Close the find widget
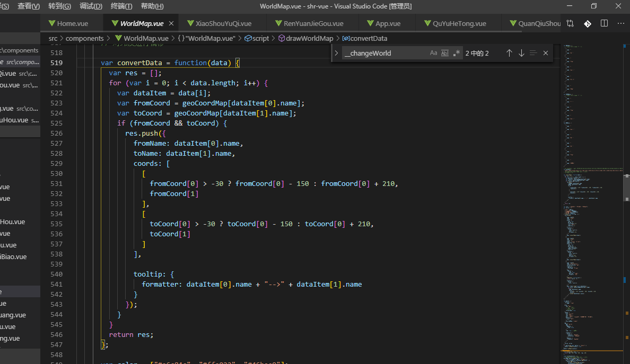Viewport: 630px width, 364px height. (545, 53)
